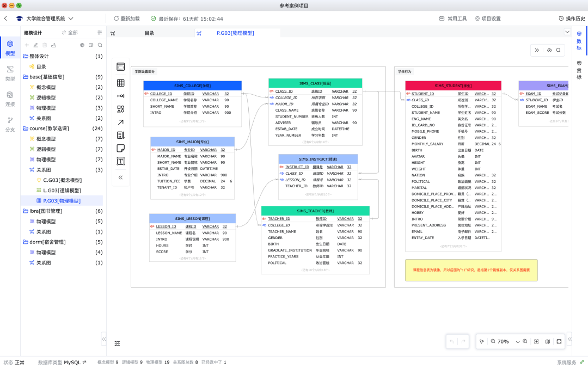This screenshot has height=368, width=588.
Task: Click the canvas search magnifier icon
Action: [x=559, y=50]
